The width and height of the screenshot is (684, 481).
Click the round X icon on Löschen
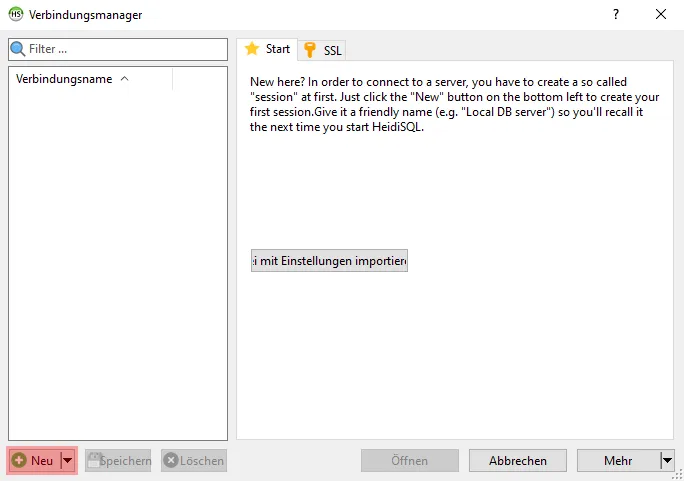click(x=171, y=461)
